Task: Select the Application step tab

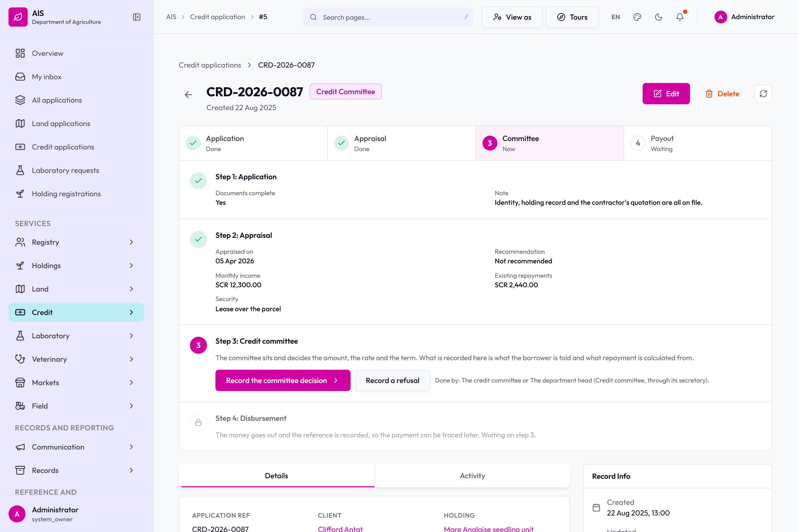Action: tap(253, 143)
